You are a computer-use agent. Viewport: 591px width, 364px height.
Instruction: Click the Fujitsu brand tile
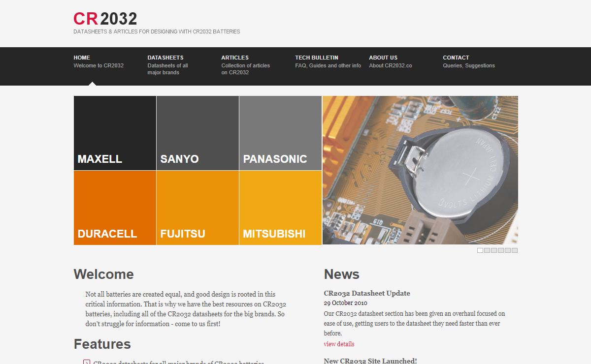tap(197, 208)
